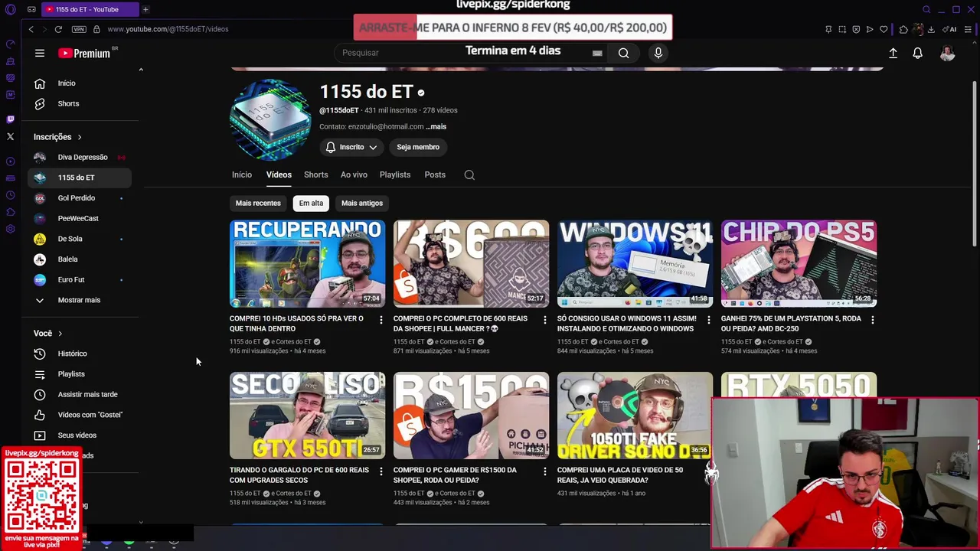This screenshot has width=980, height=551.
Task: Expand Mostrar mais in the subscriptions list
Action: click(x=79, y=300)
